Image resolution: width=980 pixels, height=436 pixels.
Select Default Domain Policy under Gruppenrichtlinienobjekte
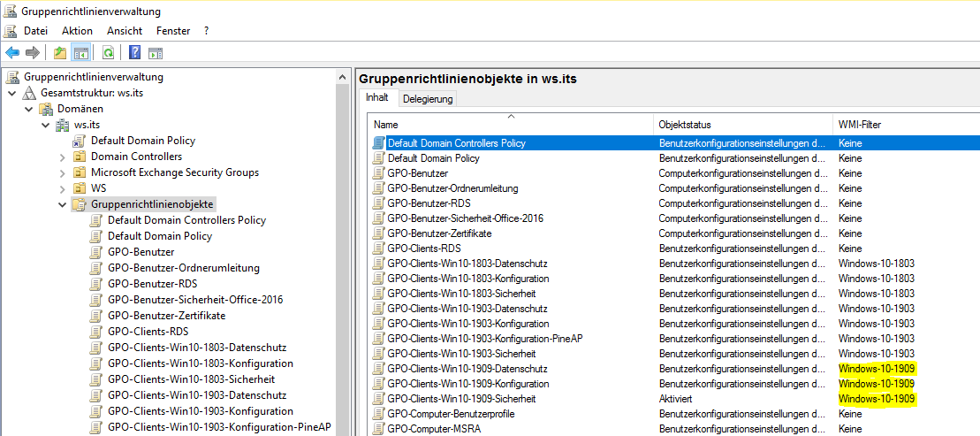159,236
